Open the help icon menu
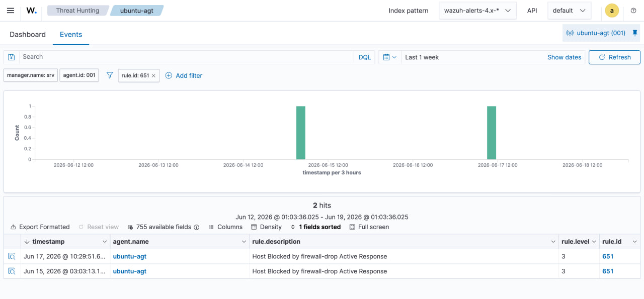Image resolution: width=644 pixels, height=299 pixels. (x=633, y=11)
